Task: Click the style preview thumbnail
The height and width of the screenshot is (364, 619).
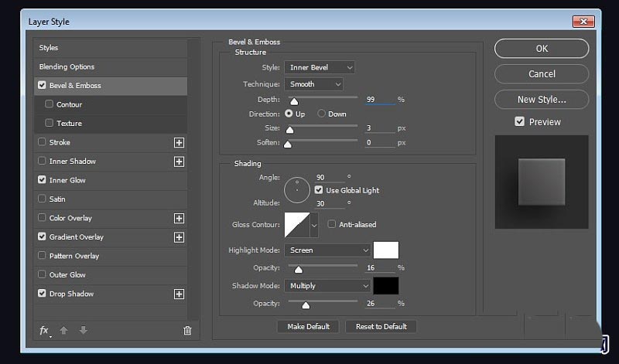Action: (542, 182)
